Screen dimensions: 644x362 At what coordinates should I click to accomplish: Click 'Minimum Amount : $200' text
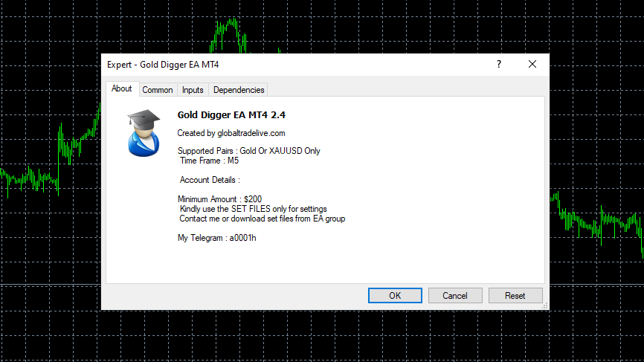tap(219, 199)
